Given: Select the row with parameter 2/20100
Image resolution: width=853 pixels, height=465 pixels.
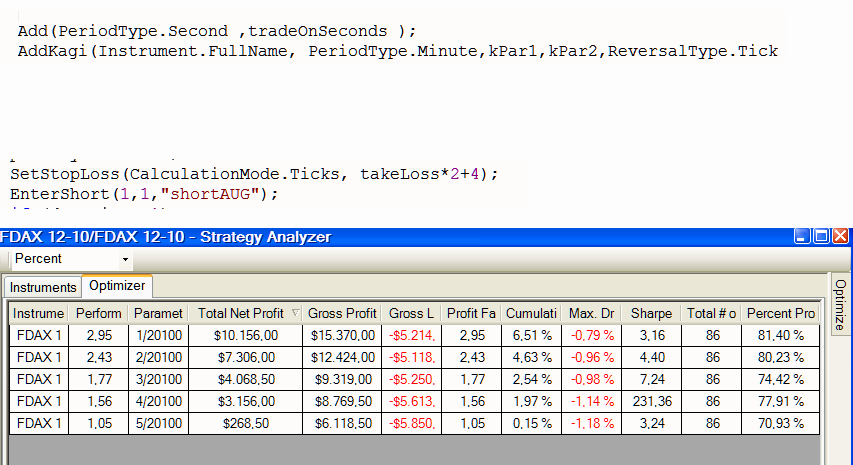Looking at the screenshot, I should click(x=415, y=357).
